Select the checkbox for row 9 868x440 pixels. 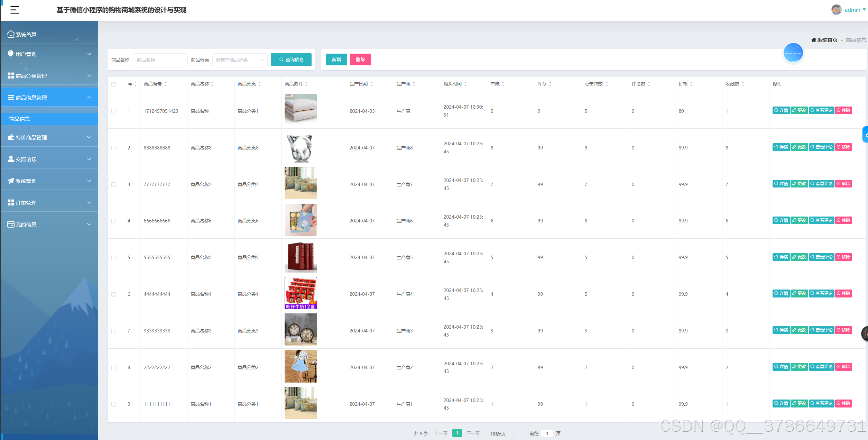click(x=114, y=404)
